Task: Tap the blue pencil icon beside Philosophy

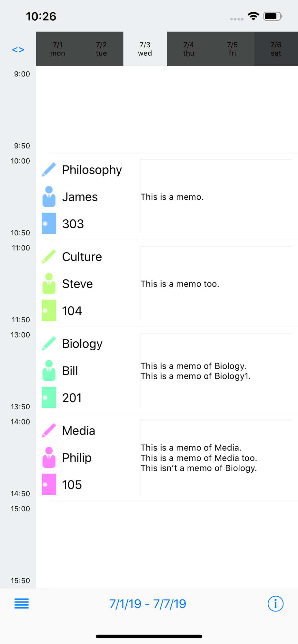Action: (49, 170)
